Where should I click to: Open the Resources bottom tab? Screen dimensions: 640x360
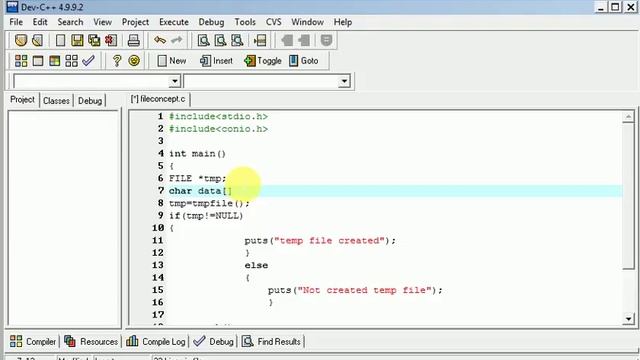(x=91, y=341)
